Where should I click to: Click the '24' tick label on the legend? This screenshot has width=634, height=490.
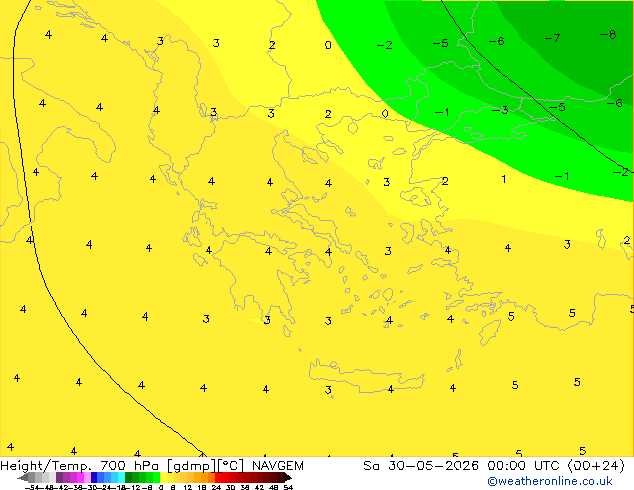(216, 487)
